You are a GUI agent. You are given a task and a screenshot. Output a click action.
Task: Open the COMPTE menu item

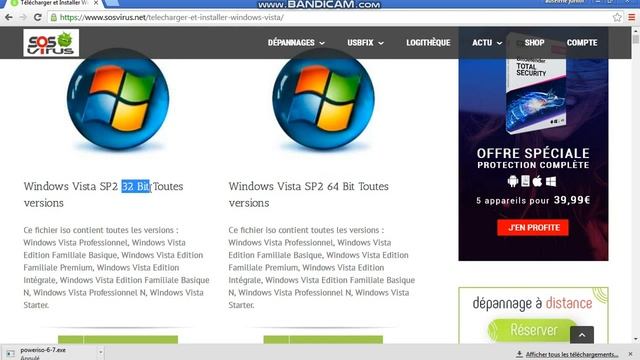(x=582, y=42)
